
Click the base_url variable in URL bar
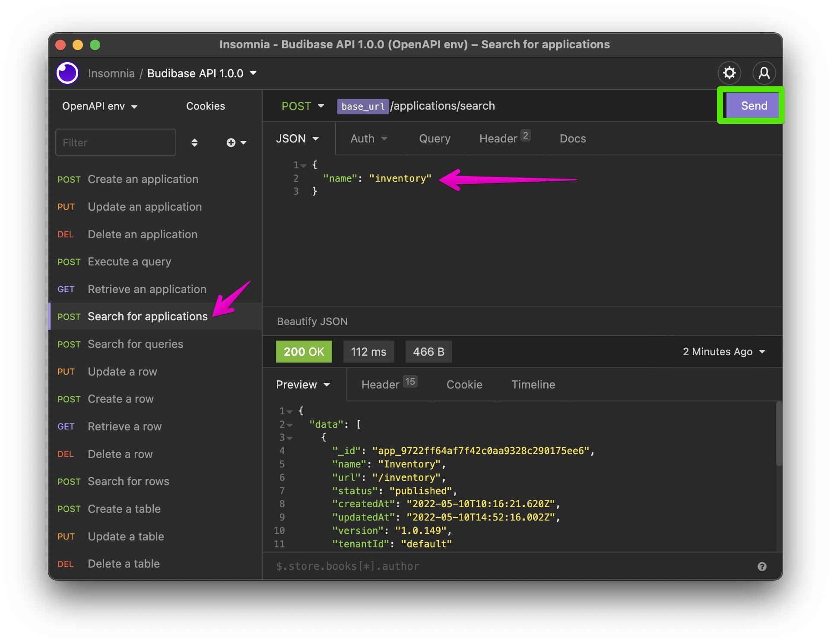point(363,106)
